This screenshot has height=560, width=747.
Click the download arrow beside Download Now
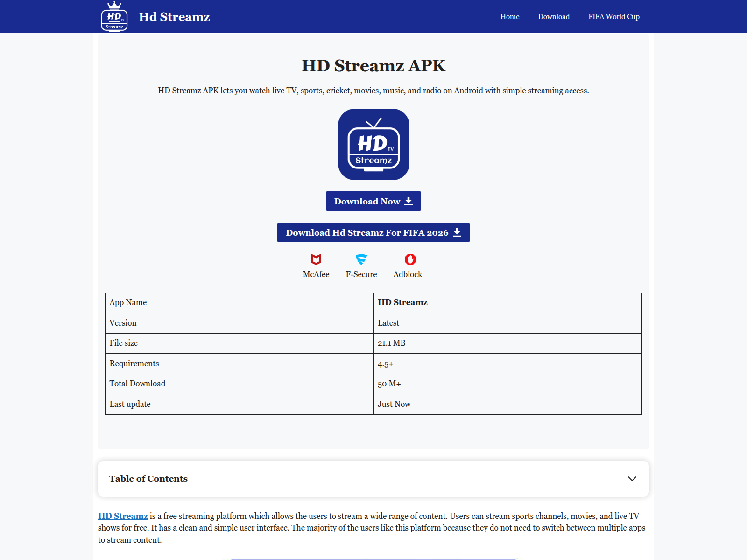coord(409,201)
